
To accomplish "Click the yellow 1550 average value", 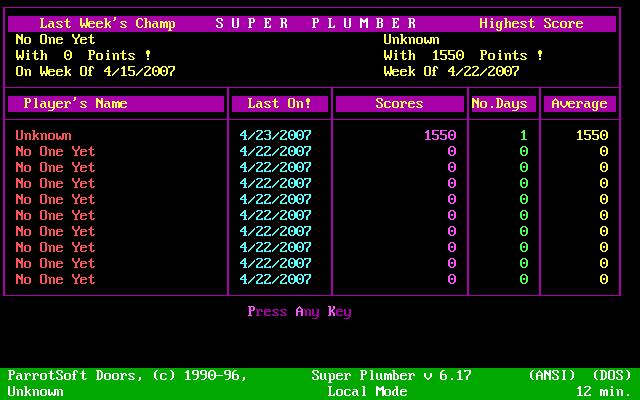I will [592, 136].
